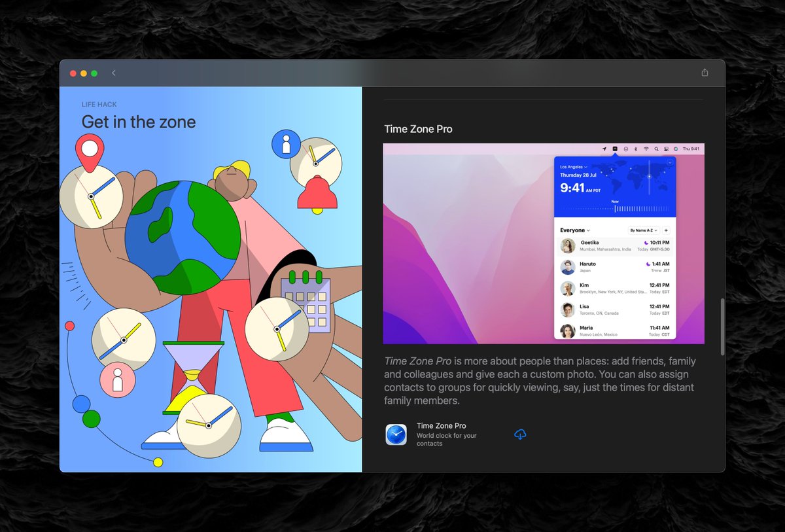The width and height of the screenshot is (785, 532).
Task: Open the Share button in the title bar
Action: point(705,73)
